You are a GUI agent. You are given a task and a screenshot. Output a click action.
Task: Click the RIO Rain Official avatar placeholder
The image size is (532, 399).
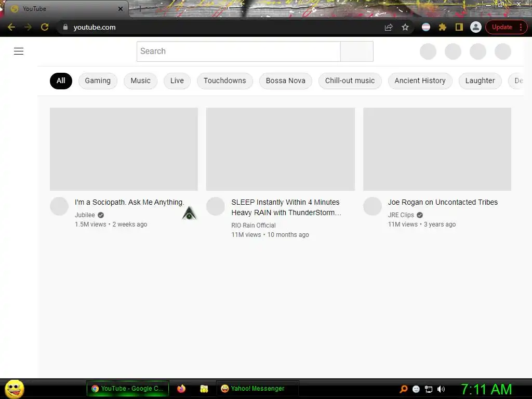(x=216, y=206)
